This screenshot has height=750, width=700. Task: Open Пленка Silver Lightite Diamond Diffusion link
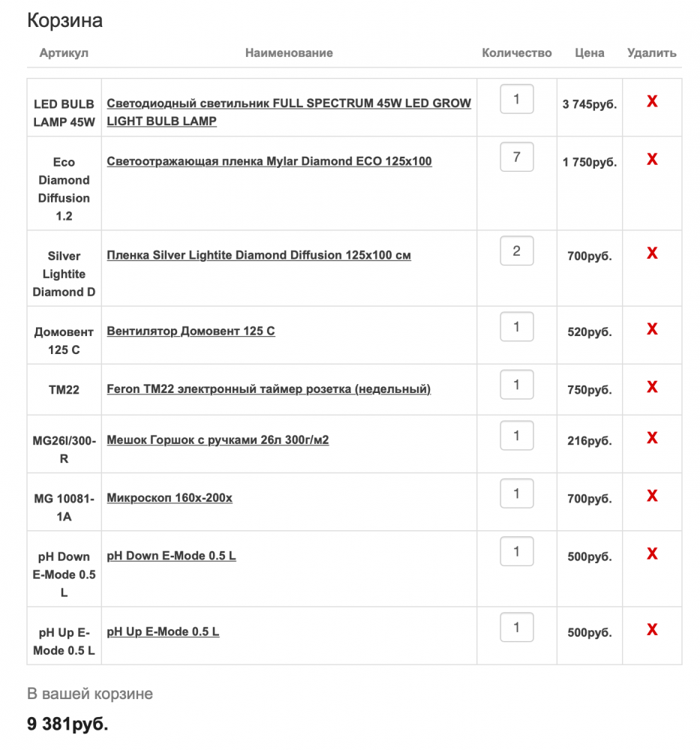point(258,255)
